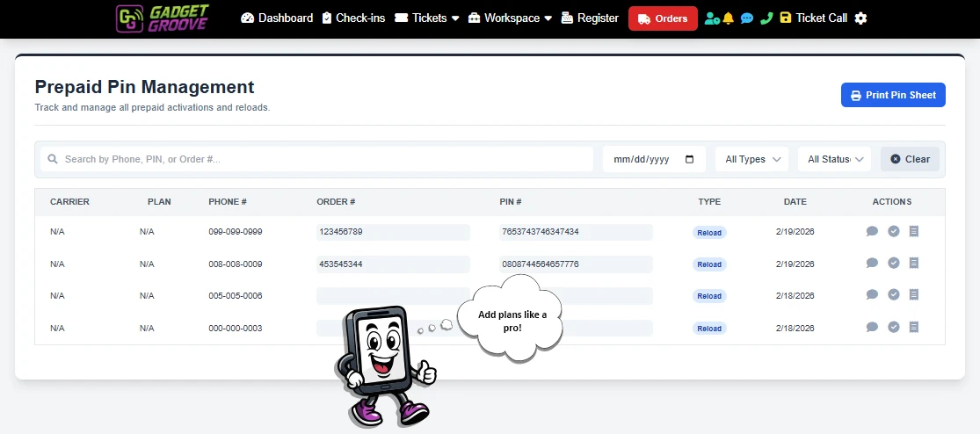Image resolution: width=980 pixels, height=434 pixels.
Task: Select phone number 000-000-0003
Action: coord(235,329)
